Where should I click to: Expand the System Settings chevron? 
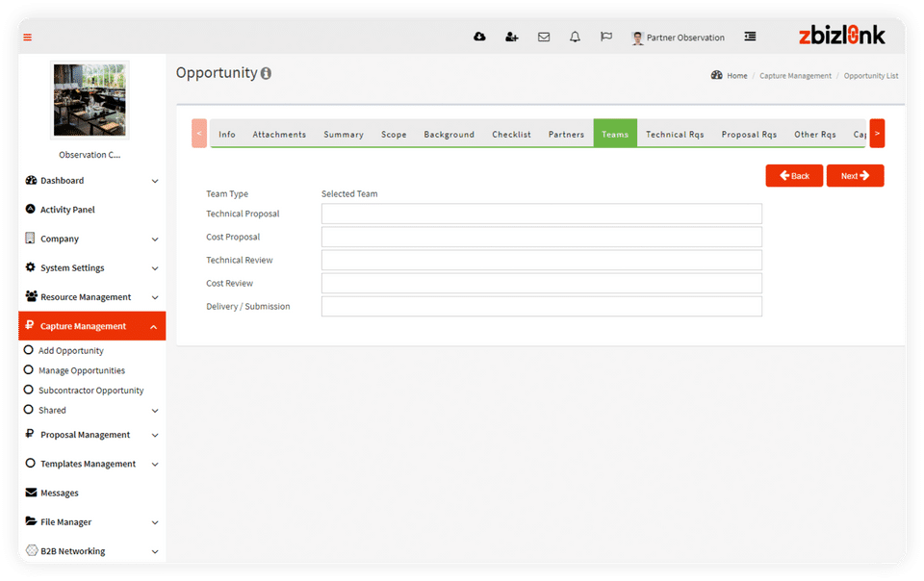[x=155, y=268]
